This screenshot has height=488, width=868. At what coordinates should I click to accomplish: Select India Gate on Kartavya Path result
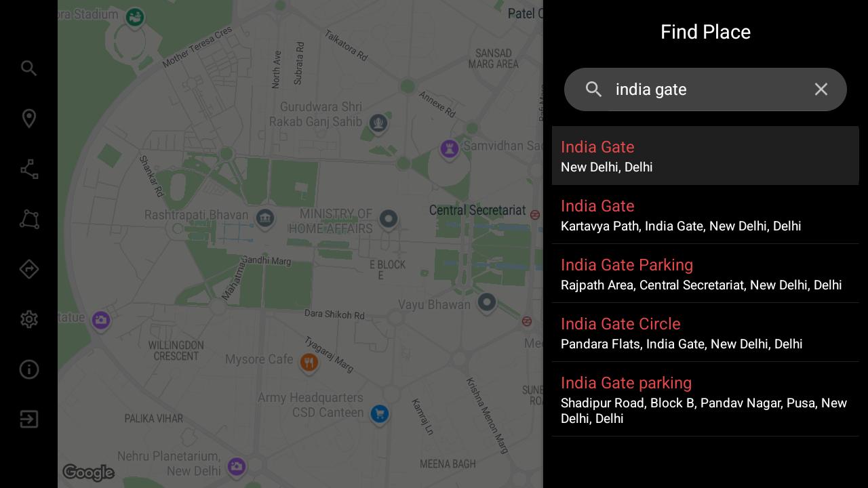[705, 215]
